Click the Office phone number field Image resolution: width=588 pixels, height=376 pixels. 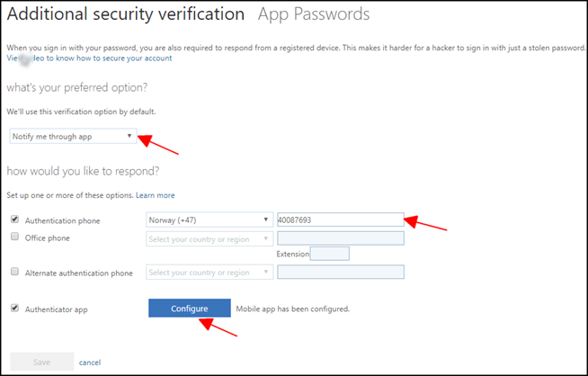(341, 238)
